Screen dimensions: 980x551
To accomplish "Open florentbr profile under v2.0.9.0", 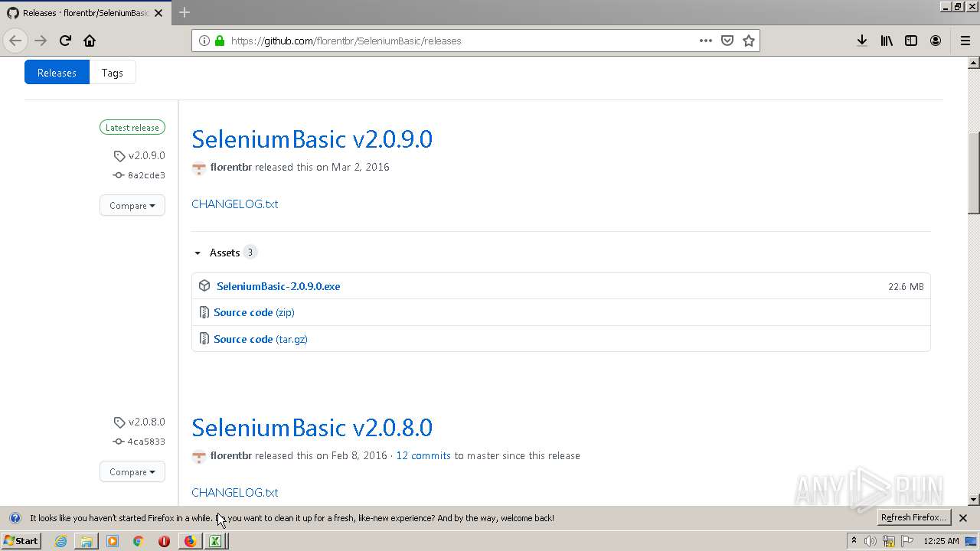I will (231, 167).
